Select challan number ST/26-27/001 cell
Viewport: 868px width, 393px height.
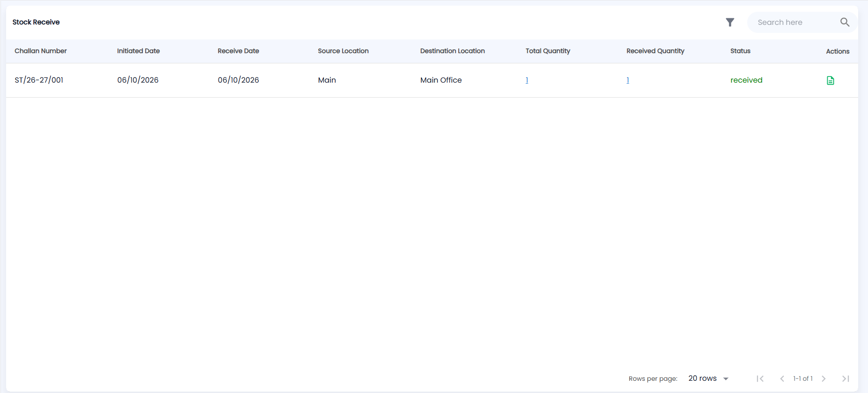click(x=39, y=80)
